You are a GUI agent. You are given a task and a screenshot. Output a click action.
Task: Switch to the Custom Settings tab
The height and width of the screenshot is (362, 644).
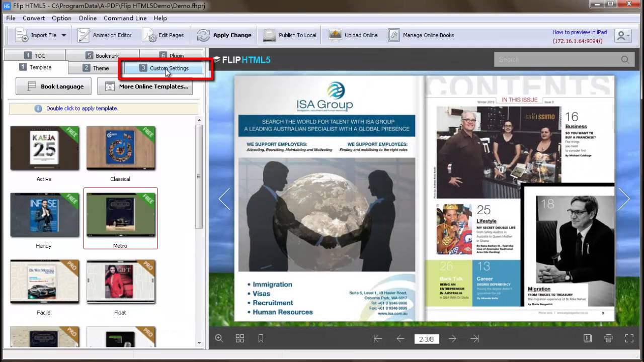(164, 68)
